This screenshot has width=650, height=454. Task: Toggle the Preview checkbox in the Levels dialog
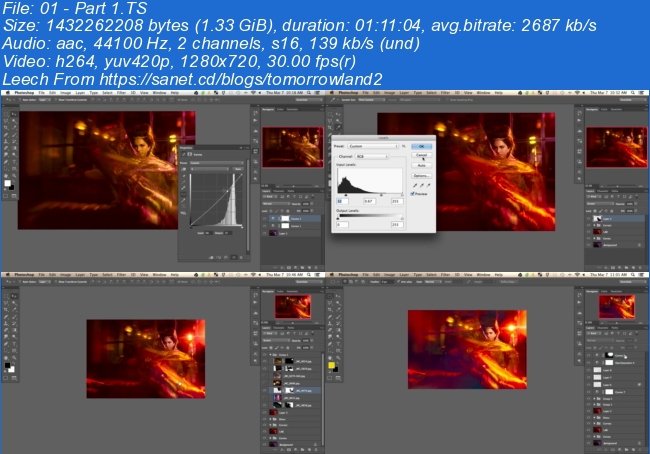click(x=412, y=194)
